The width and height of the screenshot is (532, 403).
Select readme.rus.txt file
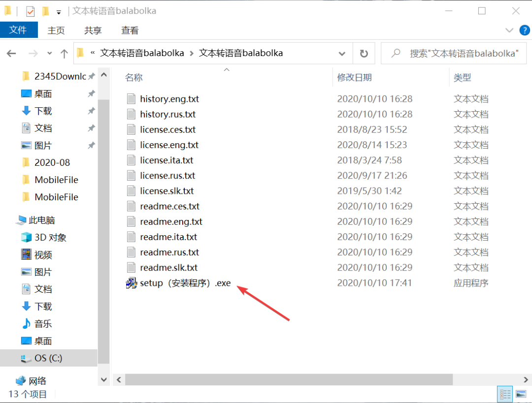click(x=169, y=252)
